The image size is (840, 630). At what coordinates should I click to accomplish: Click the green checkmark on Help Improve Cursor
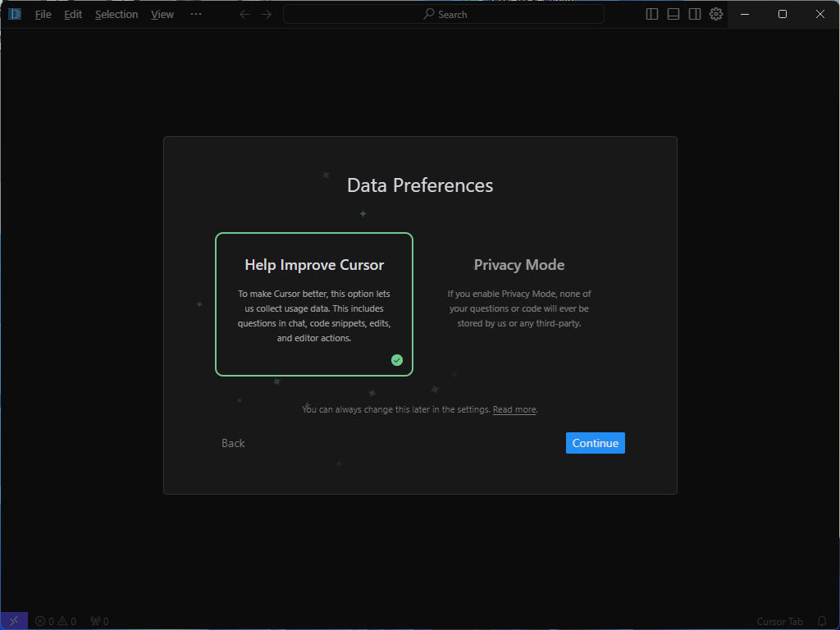[x=397, y=360]
